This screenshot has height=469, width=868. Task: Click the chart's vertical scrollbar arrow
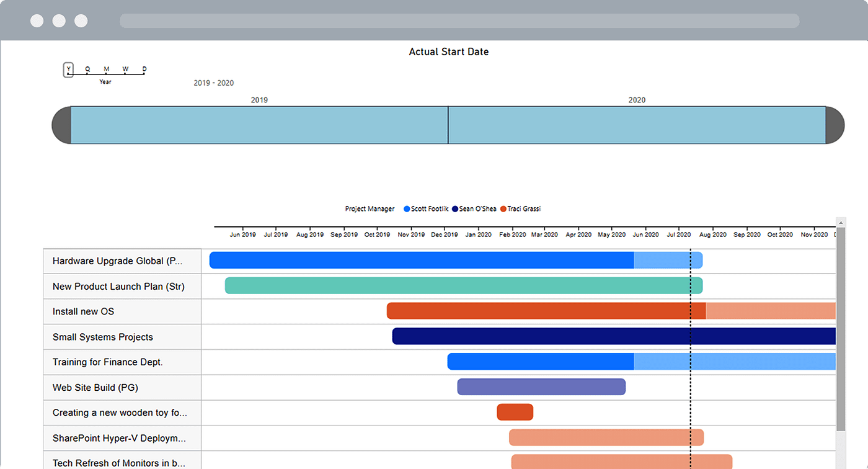pos(841,222)
